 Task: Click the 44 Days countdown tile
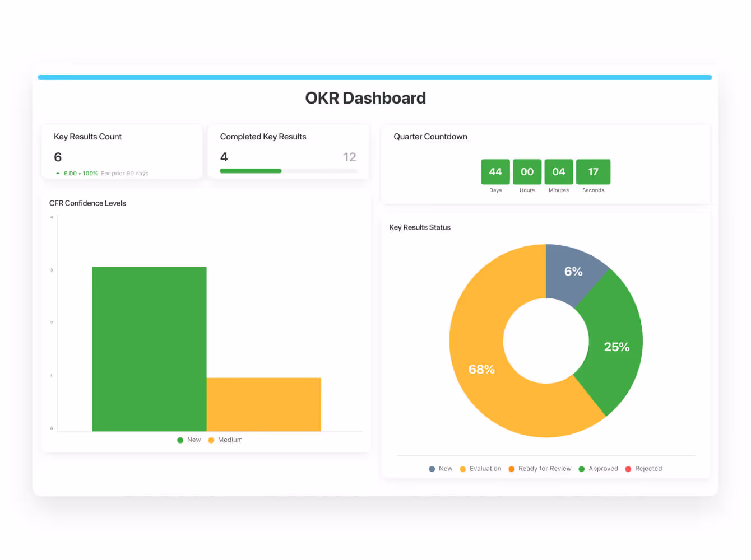point(495,172)
